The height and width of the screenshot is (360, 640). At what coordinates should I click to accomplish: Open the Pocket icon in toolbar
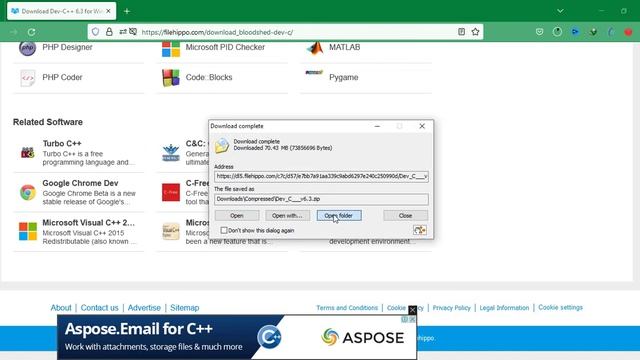click(539, 32)
